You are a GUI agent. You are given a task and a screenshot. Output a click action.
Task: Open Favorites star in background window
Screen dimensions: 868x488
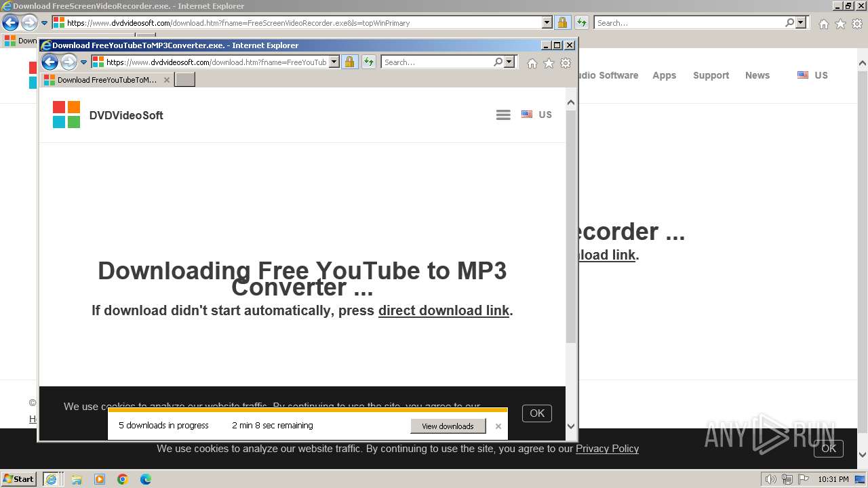coord(840,24)
